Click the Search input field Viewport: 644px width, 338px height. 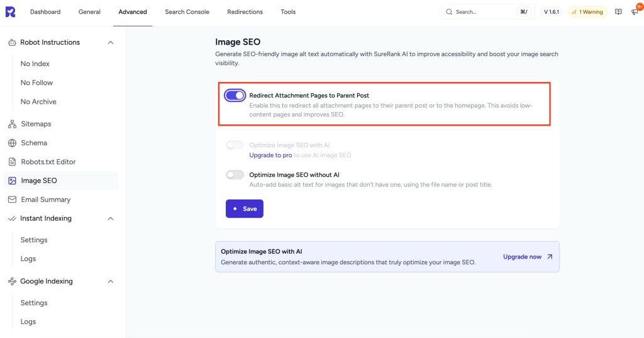pyautogui.click(x=488, y=12)
